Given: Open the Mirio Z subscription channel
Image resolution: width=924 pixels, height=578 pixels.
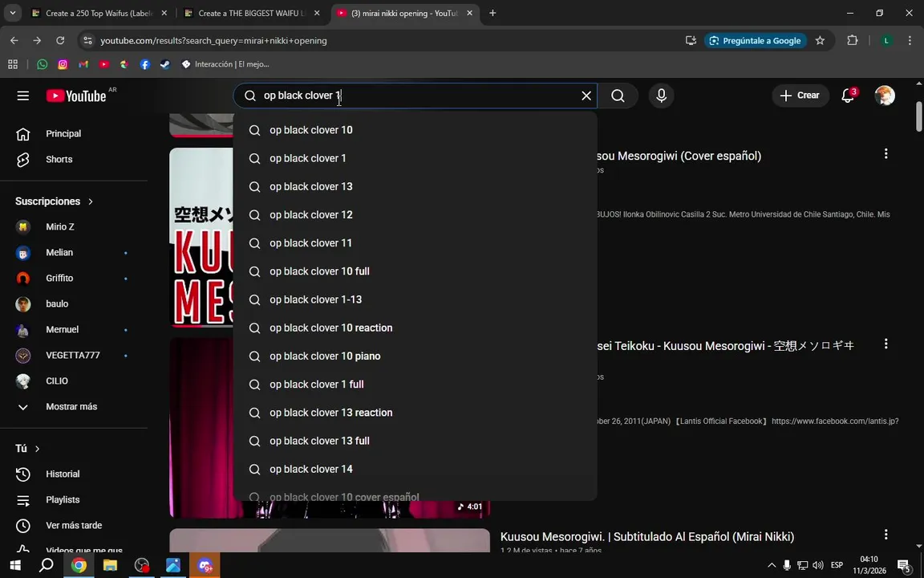Looking at the screenshot, I should click(74, 226).
